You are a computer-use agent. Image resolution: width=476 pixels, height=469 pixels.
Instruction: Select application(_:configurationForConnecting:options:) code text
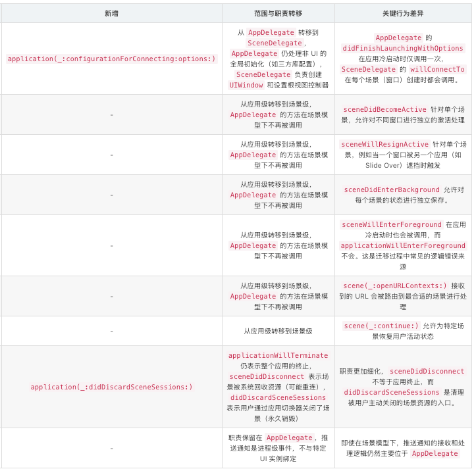pyautogui.click(x=111, y=59)
